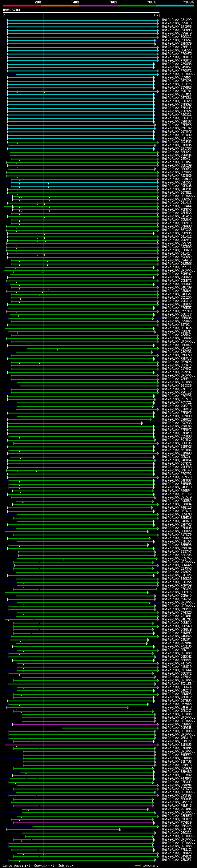Select hit label UniRef100_B4FF27
This screenshot has height=868, width=197.
[x=177, y=294]
